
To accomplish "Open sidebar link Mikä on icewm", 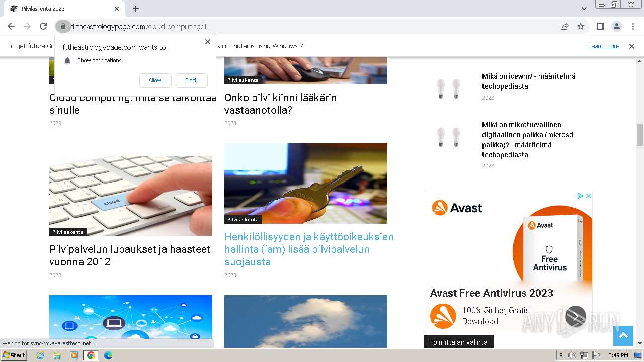I will [528, 81].
